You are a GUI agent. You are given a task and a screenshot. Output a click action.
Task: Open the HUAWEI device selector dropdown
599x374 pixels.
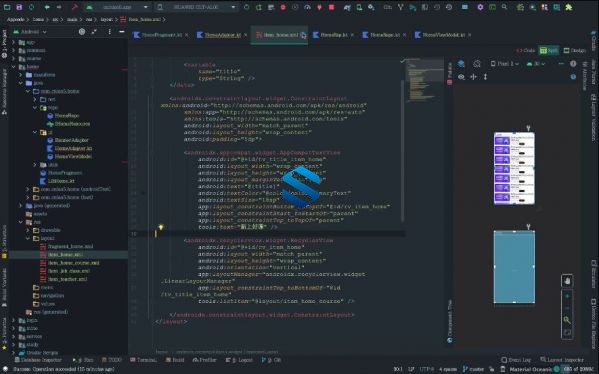(x=196, y=7)
